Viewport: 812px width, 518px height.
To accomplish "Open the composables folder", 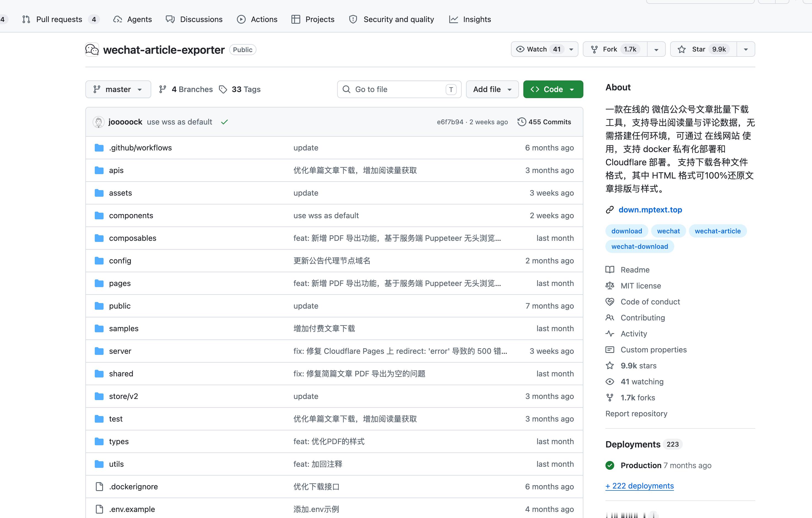I will pyautogui.click(x=132, y=238).
